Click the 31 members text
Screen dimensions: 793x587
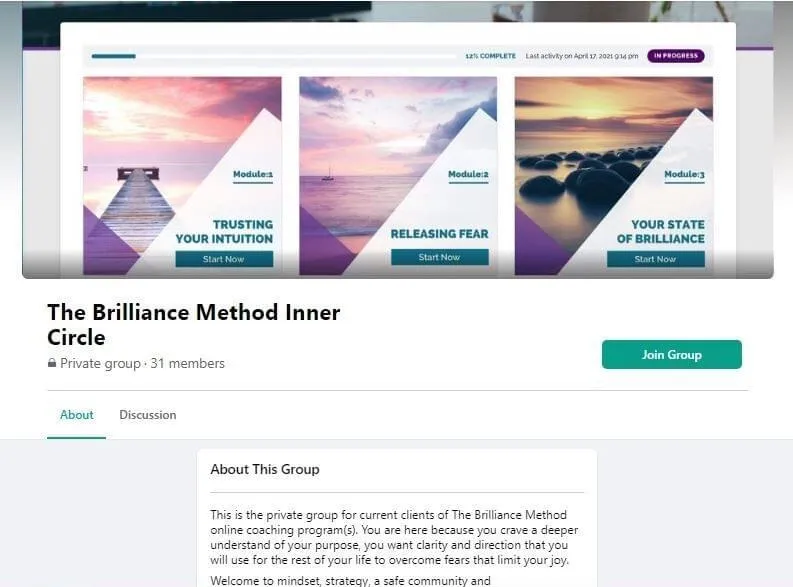pos(188,363)
